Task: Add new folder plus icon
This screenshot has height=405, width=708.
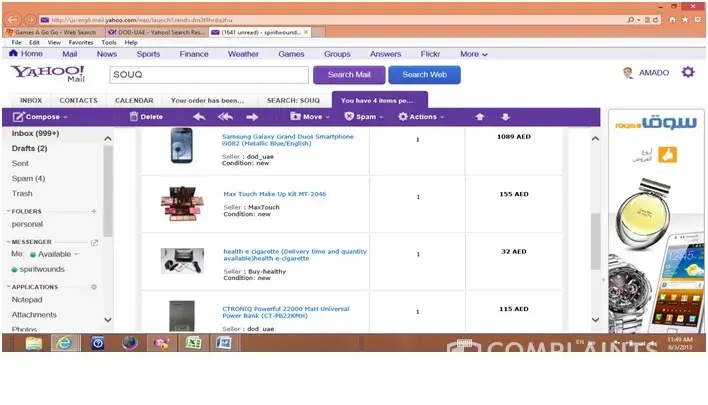Action: click(x=94, y=211)
